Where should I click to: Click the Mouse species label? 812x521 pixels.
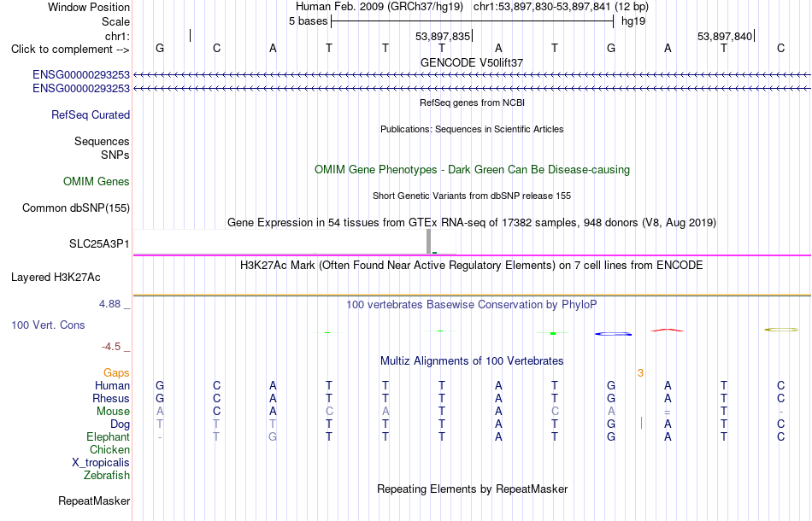tap(113, 412)
